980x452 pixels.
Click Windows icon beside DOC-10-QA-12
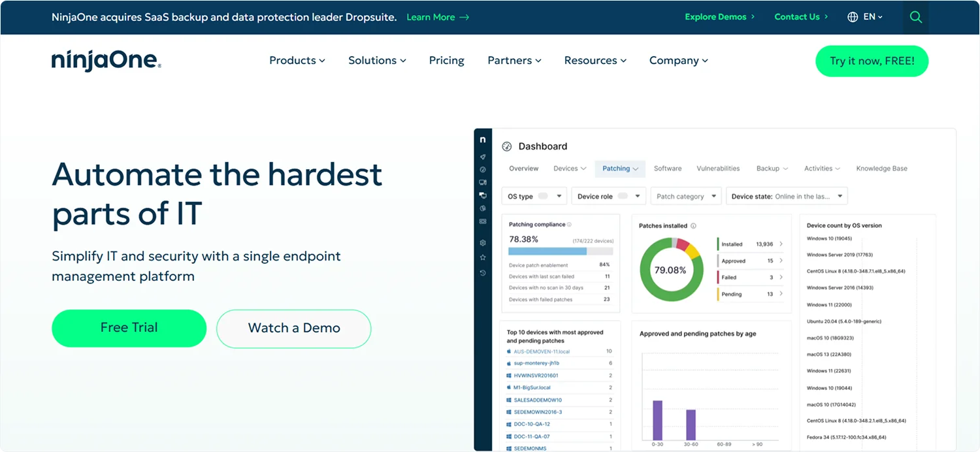click(509, 424)
